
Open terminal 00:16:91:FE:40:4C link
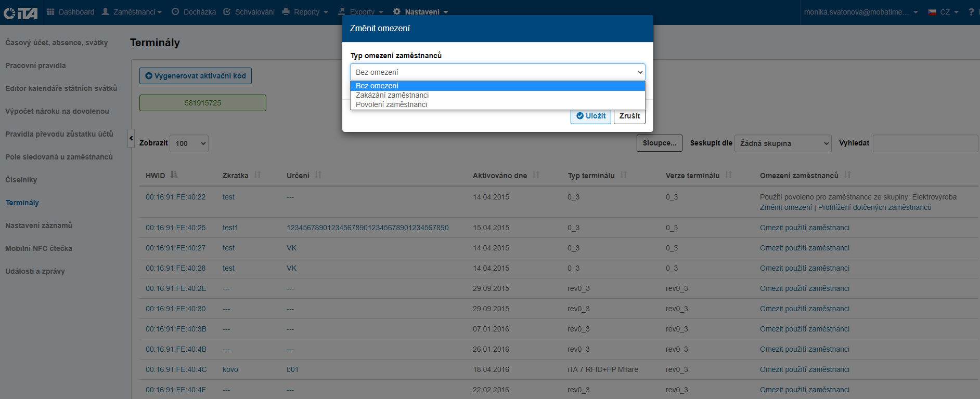[176, 369]
